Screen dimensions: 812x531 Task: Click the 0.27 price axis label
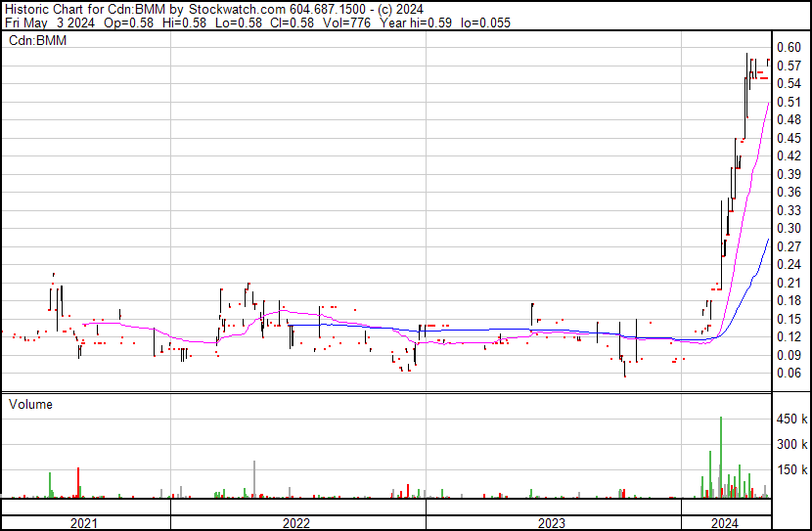click(789, 246)
